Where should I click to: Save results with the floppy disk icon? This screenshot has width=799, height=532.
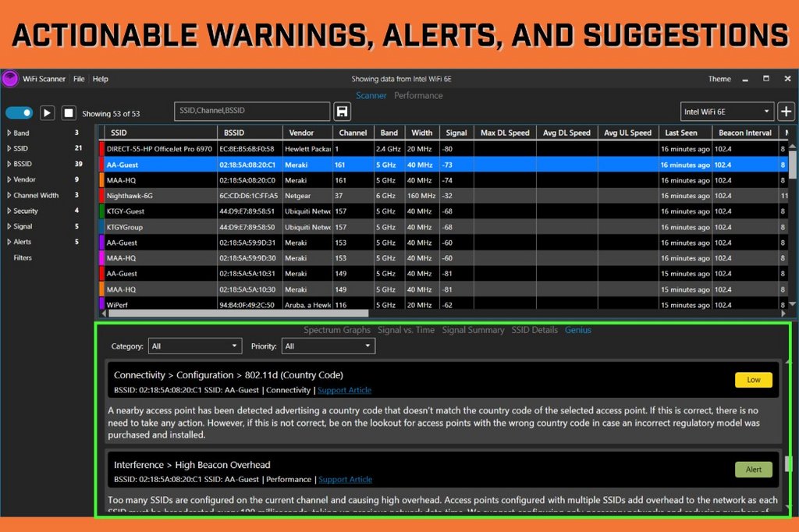pos(342,111)
